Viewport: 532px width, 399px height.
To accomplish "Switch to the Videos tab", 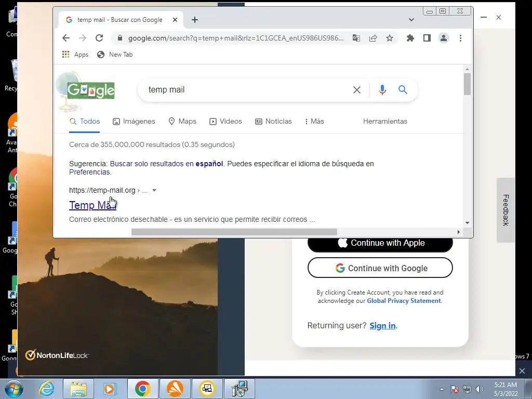I will [225, 122].
